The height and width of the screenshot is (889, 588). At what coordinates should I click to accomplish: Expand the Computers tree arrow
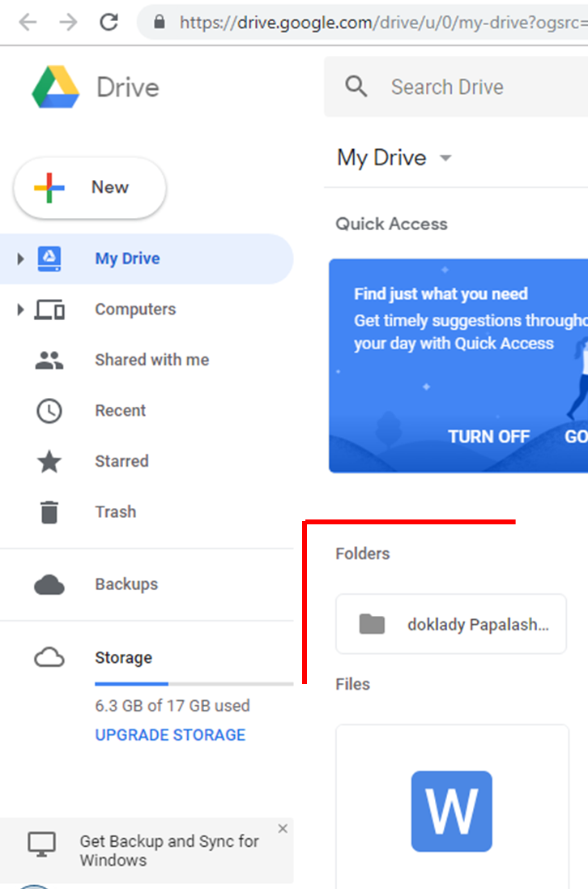pos(20,310)
